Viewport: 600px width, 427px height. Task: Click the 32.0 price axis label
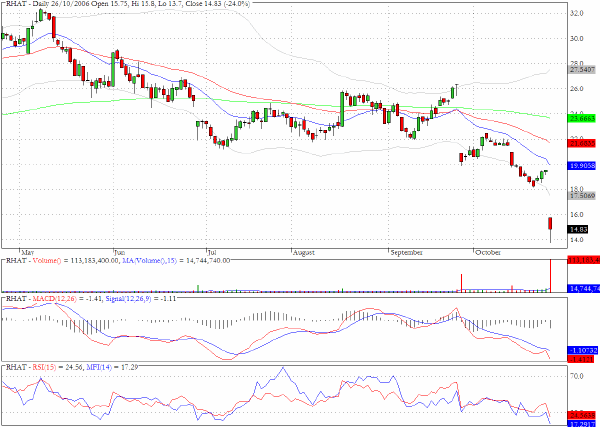577,13
